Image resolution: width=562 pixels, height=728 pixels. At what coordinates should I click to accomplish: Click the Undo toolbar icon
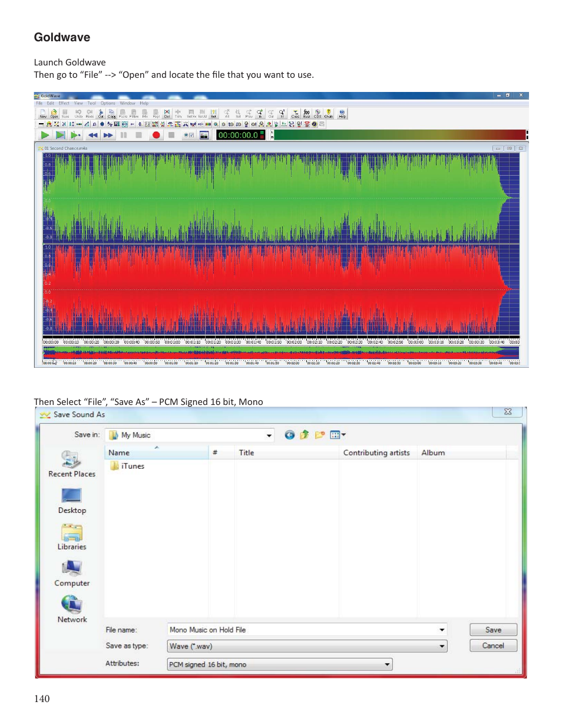(78, 113)
